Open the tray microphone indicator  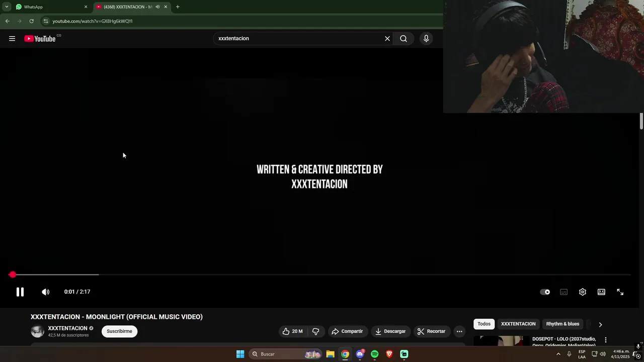pyautogui.click(x=569, y=354)
